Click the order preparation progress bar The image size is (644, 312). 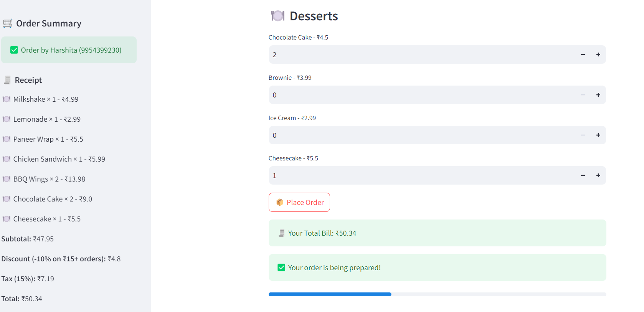click(437, 294)
